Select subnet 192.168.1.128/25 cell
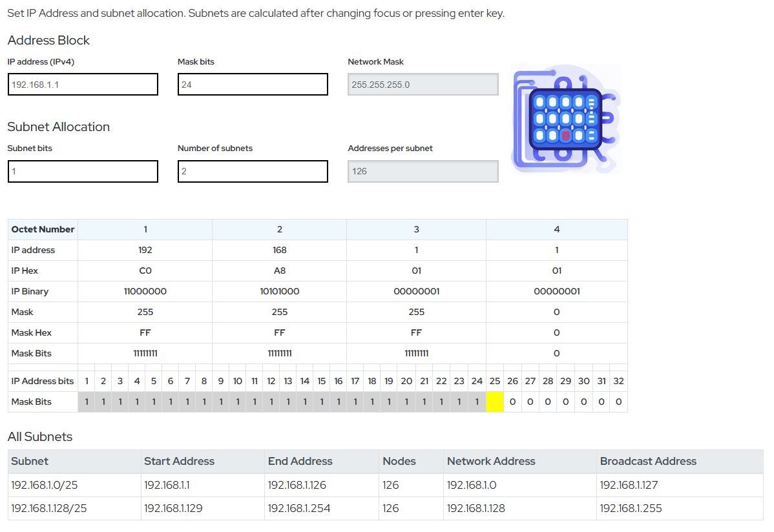Viewport: 774px width, 532px height. (x=74, y=508)
